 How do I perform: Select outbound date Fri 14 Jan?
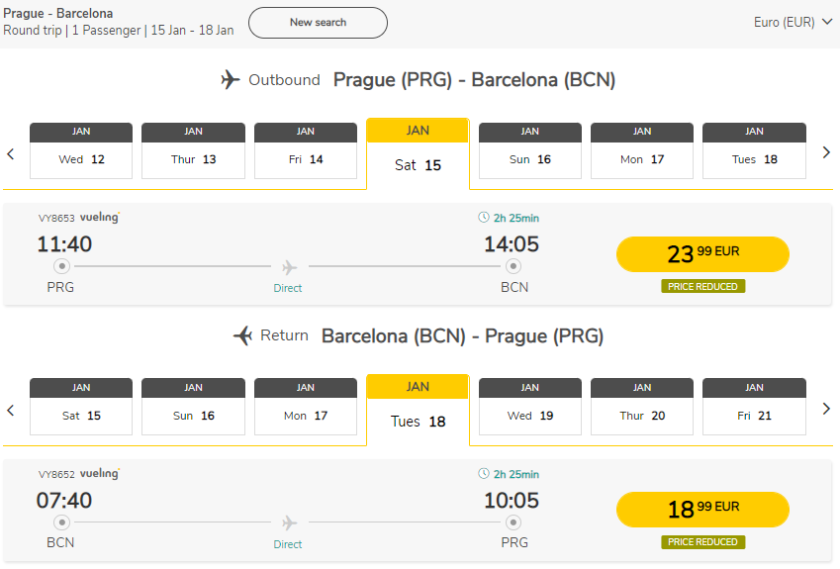(x=305, y=151)
